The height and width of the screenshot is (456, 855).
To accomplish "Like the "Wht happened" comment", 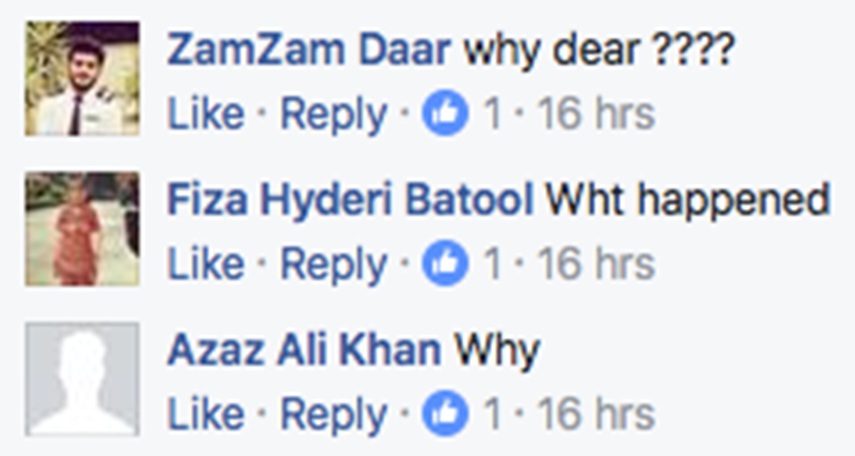I will pos(206,264).
